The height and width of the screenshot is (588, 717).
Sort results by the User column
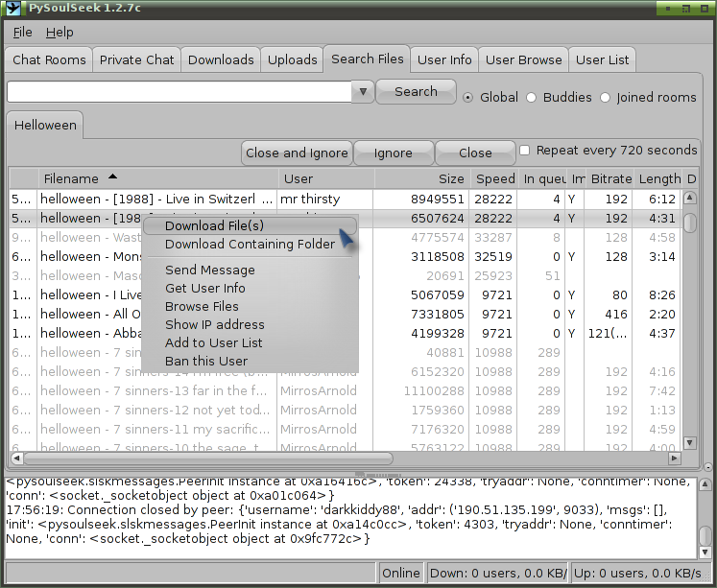click(326, 178)
